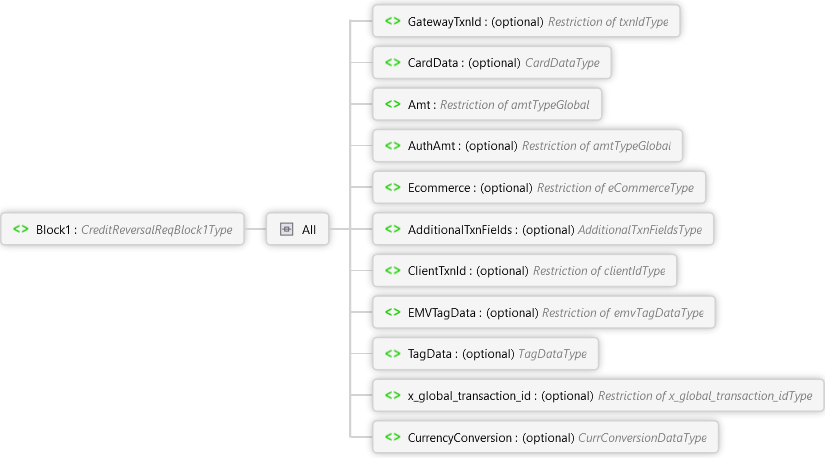
Task: Open the CardDataType type reference
Action: pyautogui.click(x=562, y=63)
